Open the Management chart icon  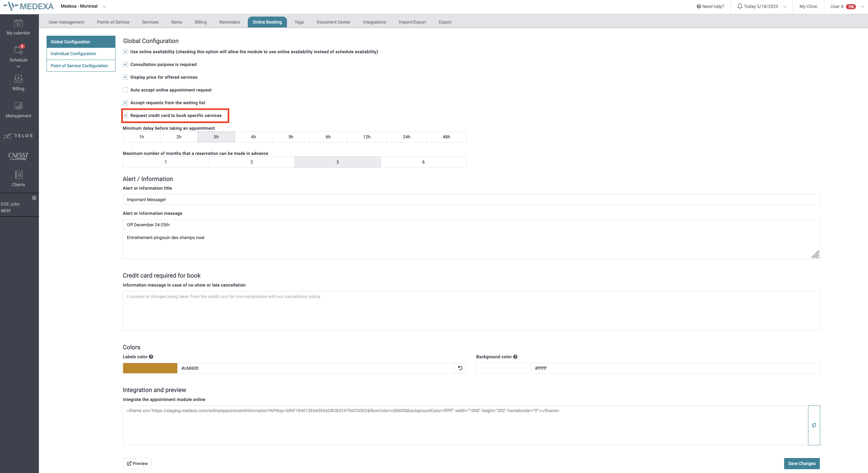point(18,106)
